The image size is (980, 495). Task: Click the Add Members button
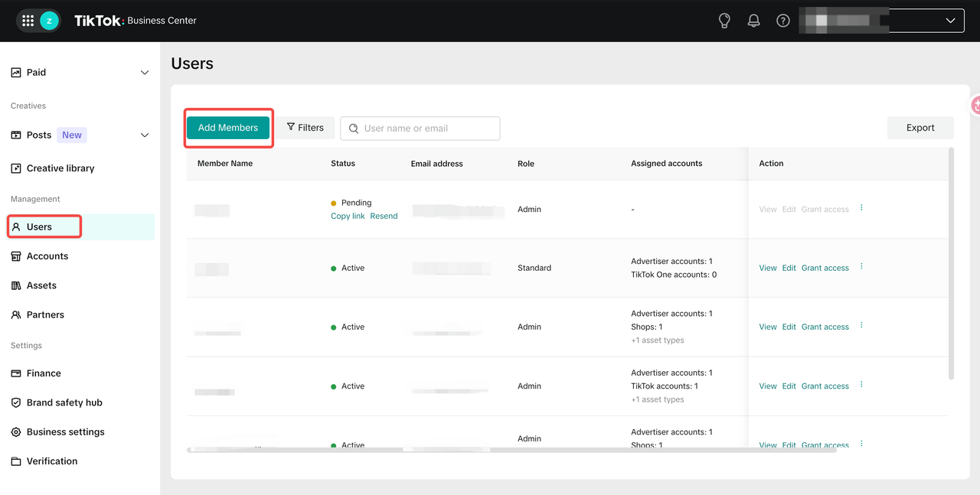(228, 128)
